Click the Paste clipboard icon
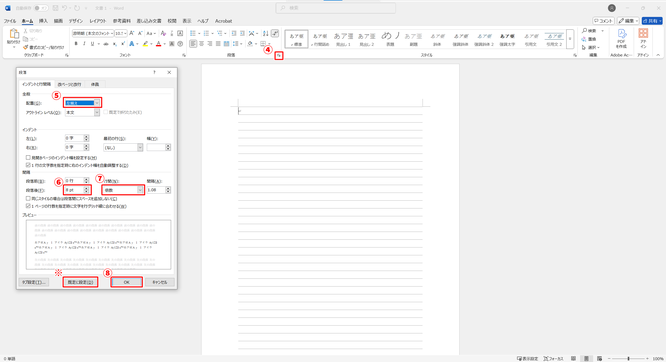666x362 pixels. 14,34
